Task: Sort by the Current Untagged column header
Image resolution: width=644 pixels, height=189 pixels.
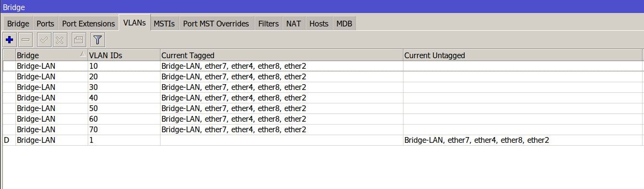Action: click(x=523, y=55)
